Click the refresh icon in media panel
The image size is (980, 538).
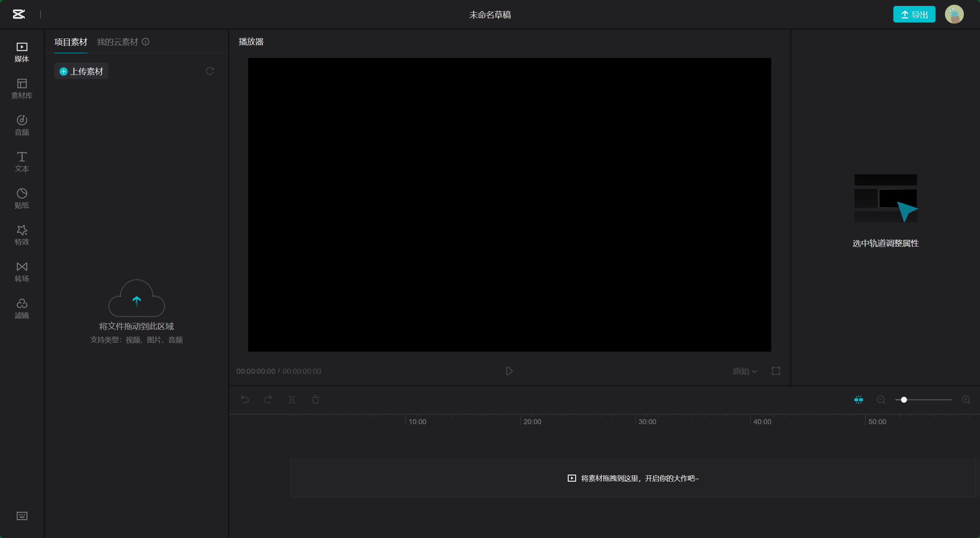click(210, 71)
